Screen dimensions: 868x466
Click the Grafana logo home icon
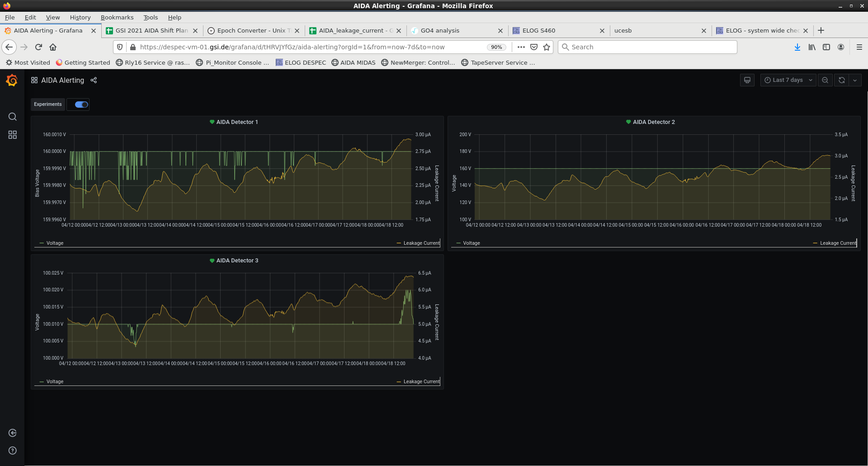tap(12, 81)
